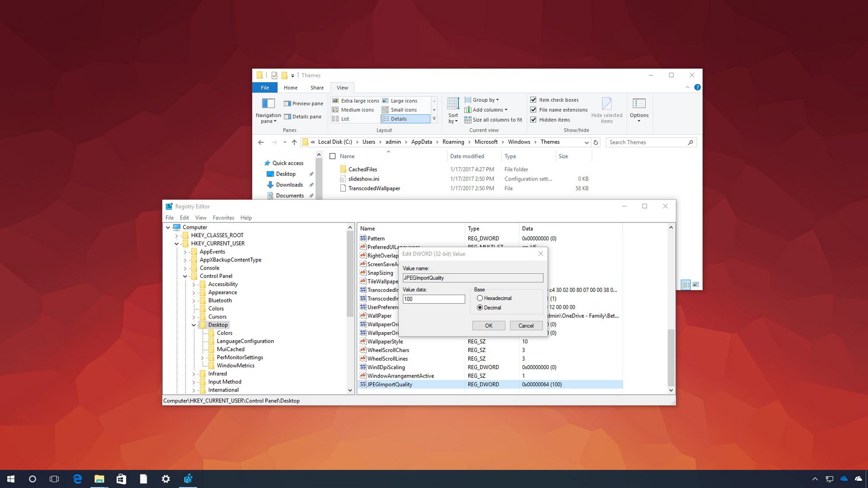This screenshot has height=488, width=868.
Task: Click the Value data input field
Action: click(434, 299)
